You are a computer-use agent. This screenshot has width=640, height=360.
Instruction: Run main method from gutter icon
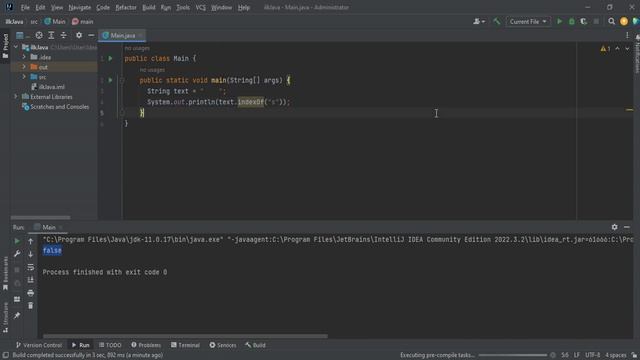coord(110,80)
